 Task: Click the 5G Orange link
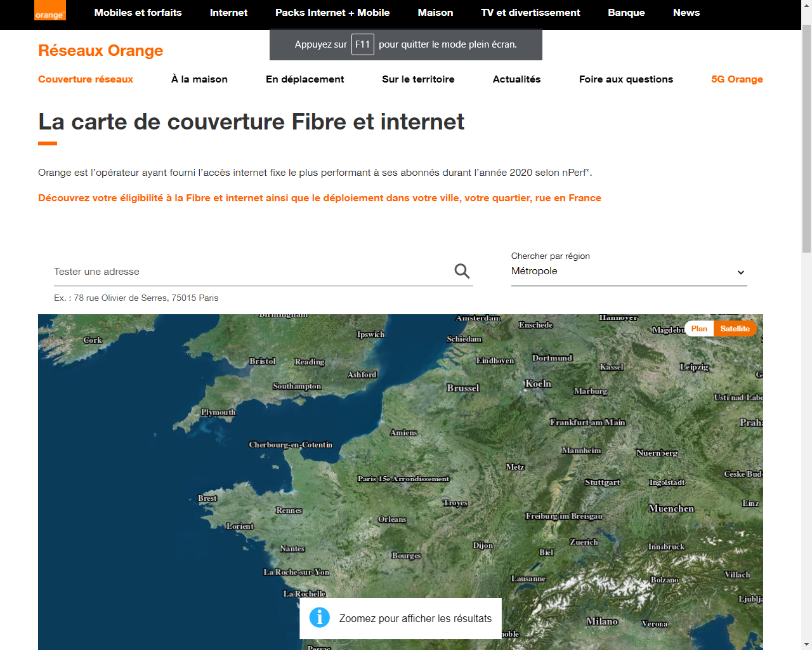coord(737,79)
